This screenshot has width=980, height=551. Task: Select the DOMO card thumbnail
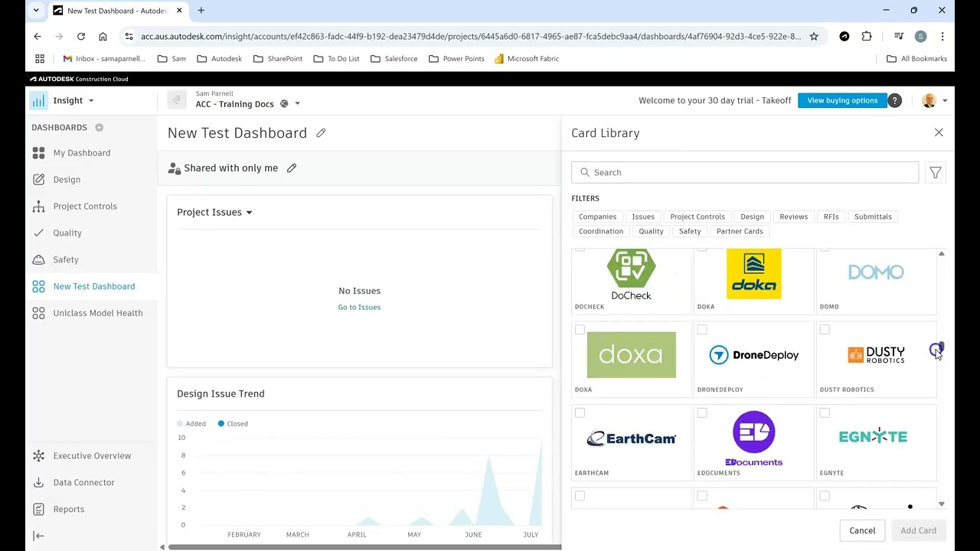pyautogui.click(x=876, y=272)
